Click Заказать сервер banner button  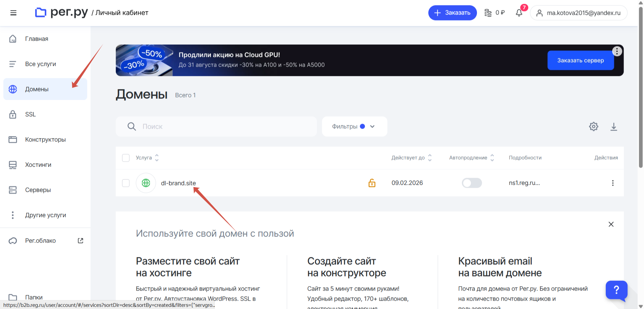(x=581, y=60)
